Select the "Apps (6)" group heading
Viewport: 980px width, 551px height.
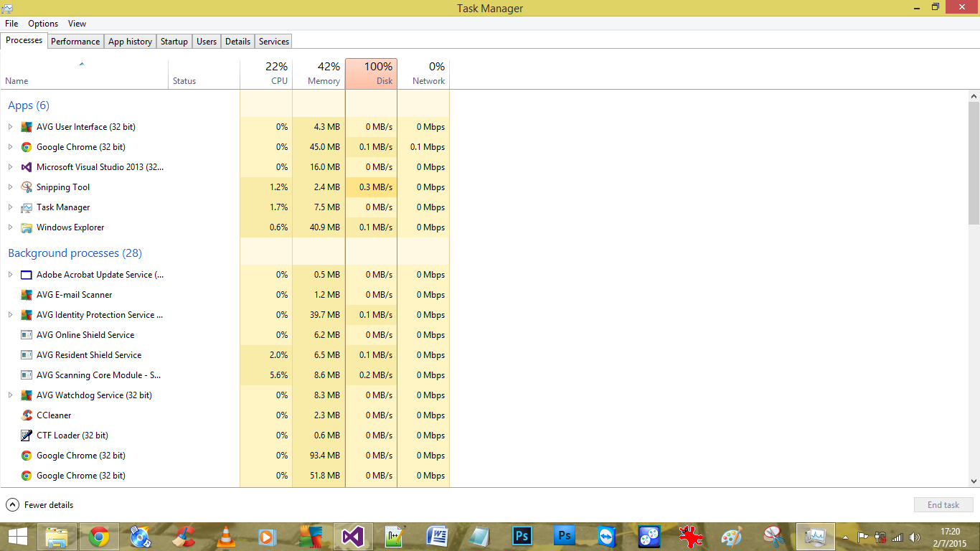[x=29, y=105]
